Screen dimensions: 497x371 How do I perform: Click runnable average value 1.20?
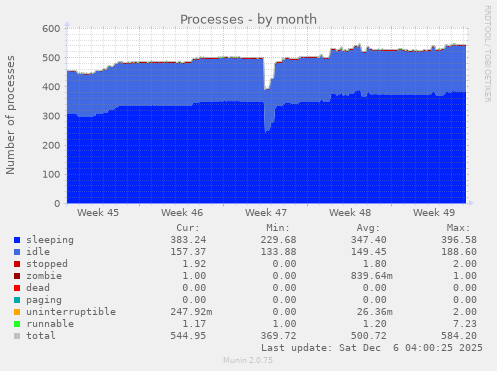(375, 324)
